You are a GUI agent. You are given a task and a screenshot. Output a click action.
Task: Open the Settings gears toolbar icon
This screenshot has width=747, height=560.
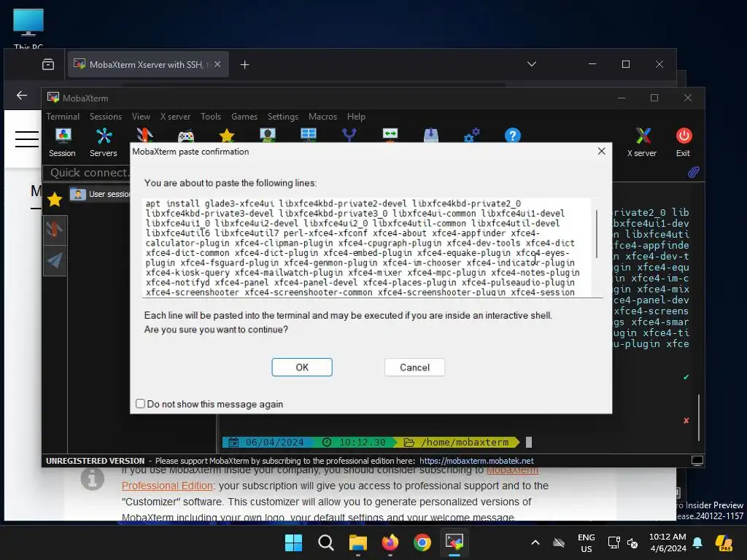pos(472,135)
